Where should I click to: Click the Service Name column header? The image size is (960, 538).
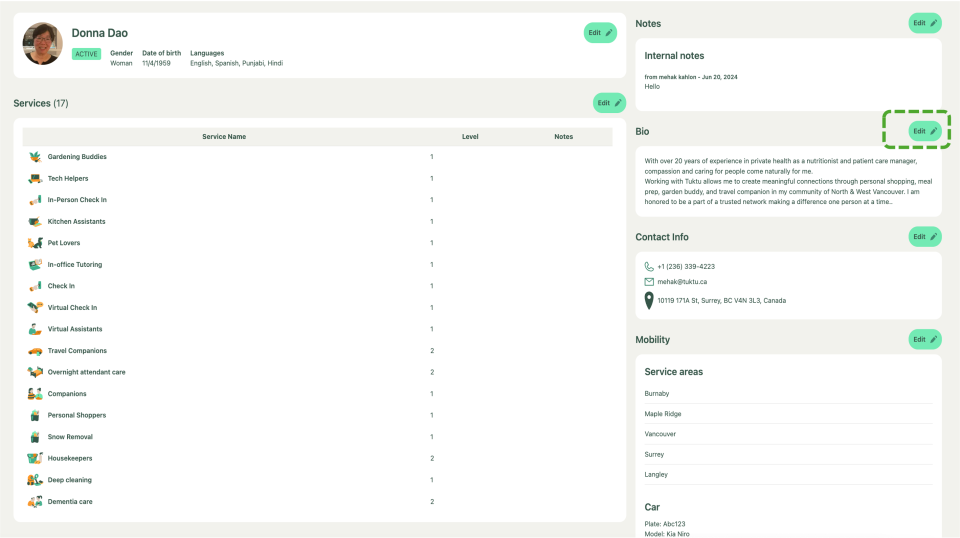pyautogui.click(x=224, y=136)
